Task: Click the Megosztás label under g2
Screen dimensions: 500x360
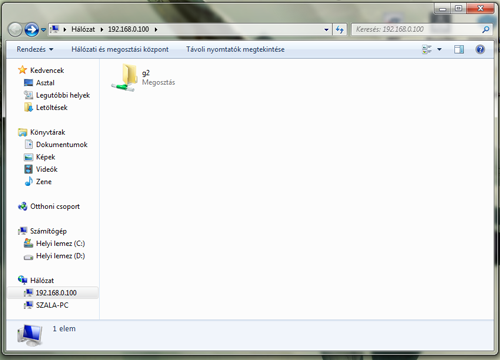Action: (x=158, y=82)
